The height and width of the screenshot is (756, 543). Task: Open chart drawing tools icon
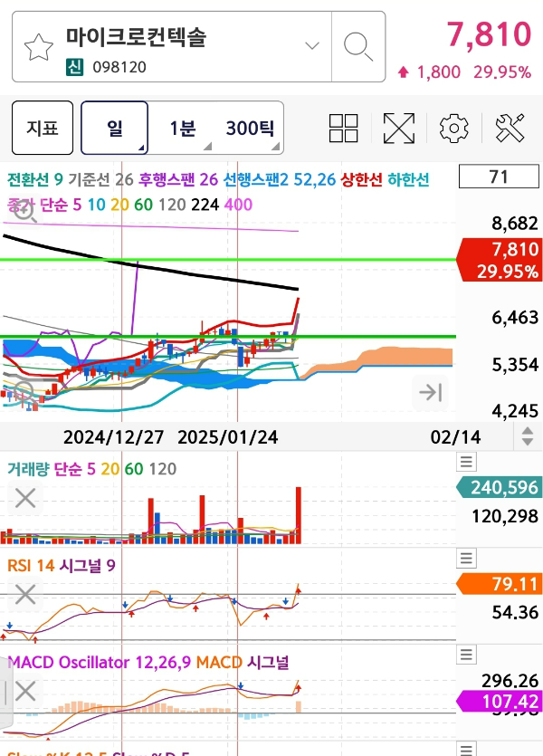tap(510, 128)
